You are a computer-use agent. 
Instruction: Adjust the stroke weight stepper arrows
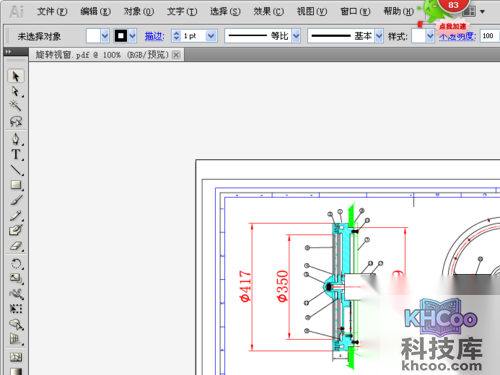coord(176,36)
